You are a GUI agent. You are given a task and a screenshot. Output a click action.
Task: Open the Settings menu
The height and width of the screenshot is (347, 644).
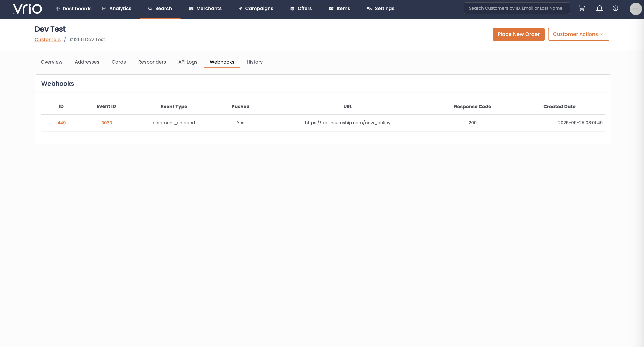[381, 9]
